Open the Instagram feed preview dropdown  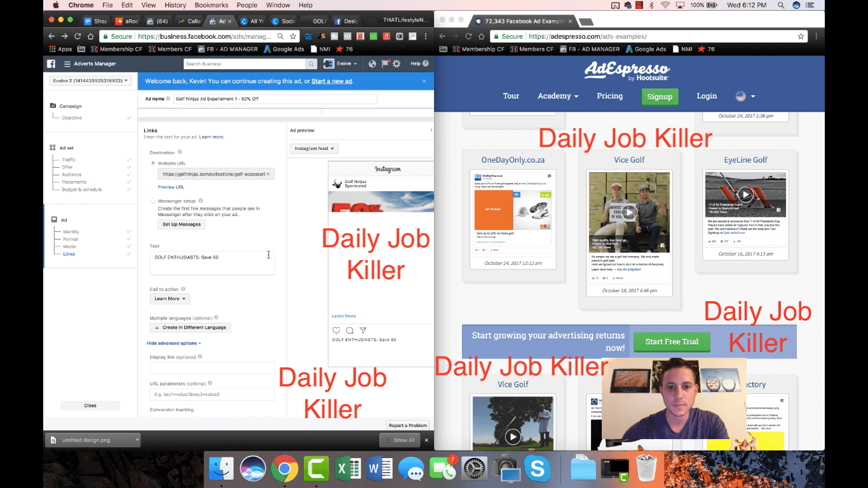(x=314, y=149)
